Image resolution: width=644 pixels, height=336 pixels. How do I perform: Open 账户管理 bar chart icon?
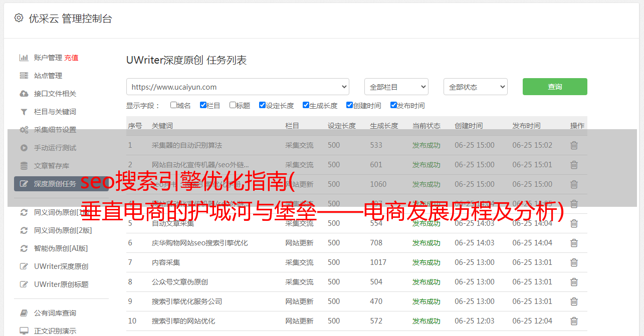point(24,58)
